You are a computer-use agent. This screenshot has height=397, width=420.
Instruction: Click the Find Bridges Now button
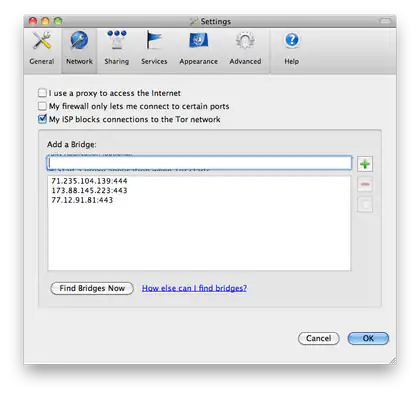pos(92,288)
